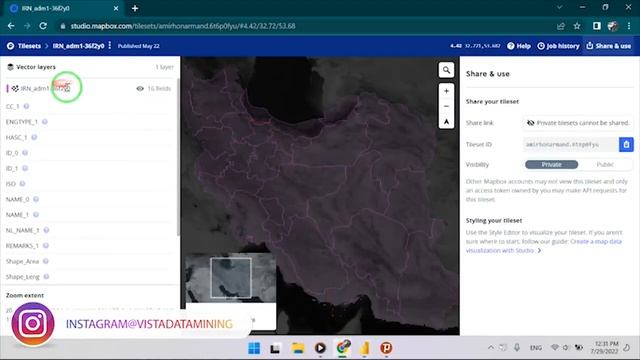Show info for the ID_1 field
The image size is (640, 360).
click(x=25, y=169)
